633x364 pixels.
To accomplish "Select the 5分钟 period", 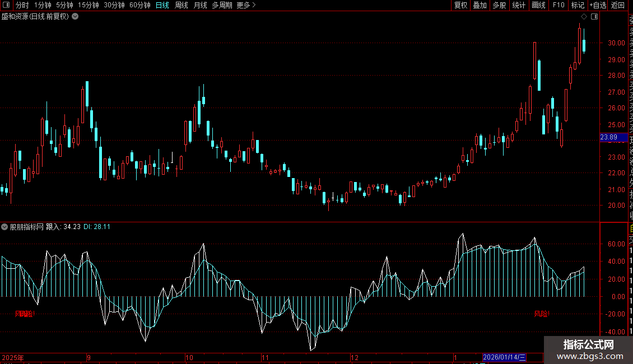I will [64, 5].
